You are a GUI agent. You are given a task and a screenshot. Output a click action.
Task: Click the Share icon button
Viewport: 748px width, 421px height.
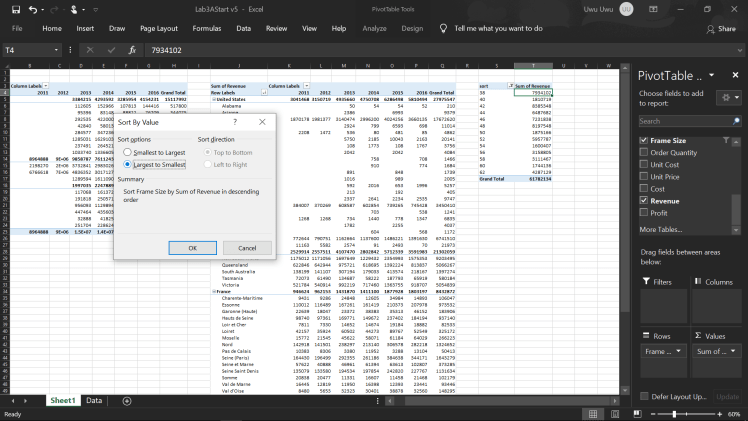tap(717, 28)
